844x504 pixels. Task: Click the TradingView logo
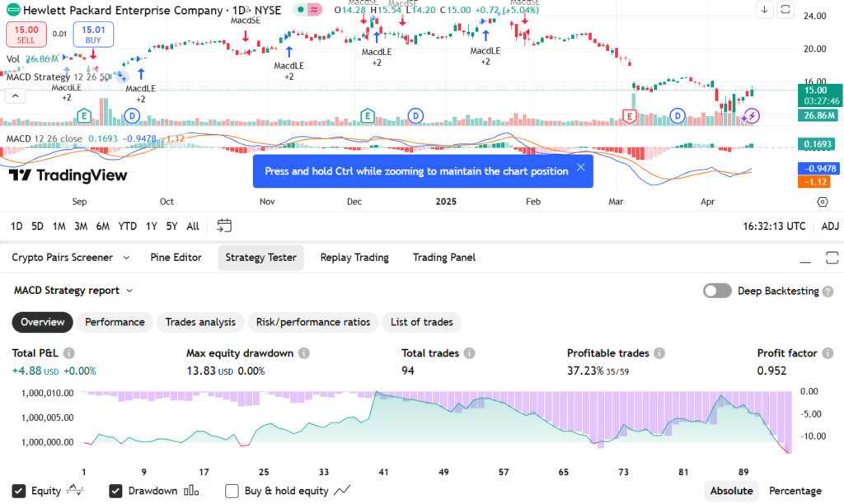click(x=68, y=175)
